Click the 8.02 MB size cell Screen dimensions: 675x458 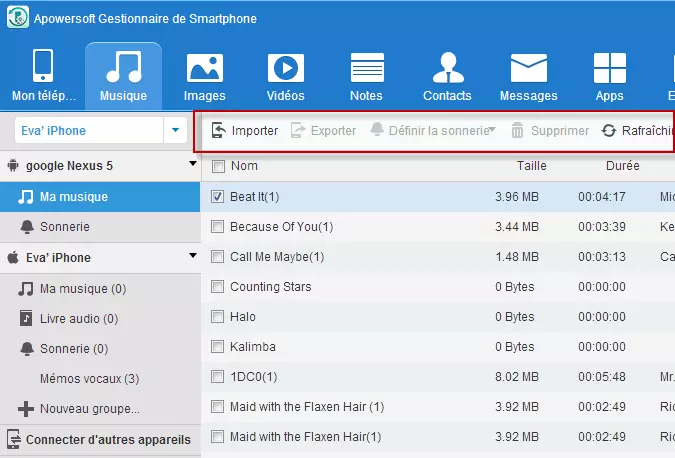pos(517,377)
